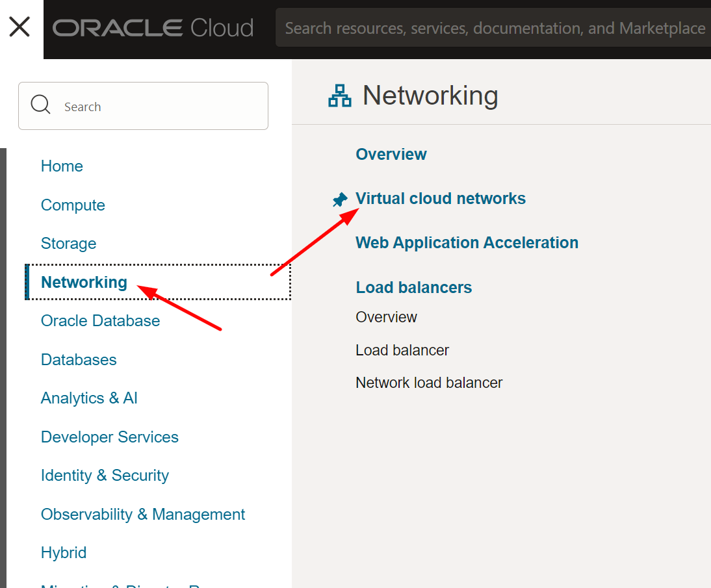The width and height of the screenshot is (711, 588).
Task: Select Storage menu category
Action: tap(68, 244)
